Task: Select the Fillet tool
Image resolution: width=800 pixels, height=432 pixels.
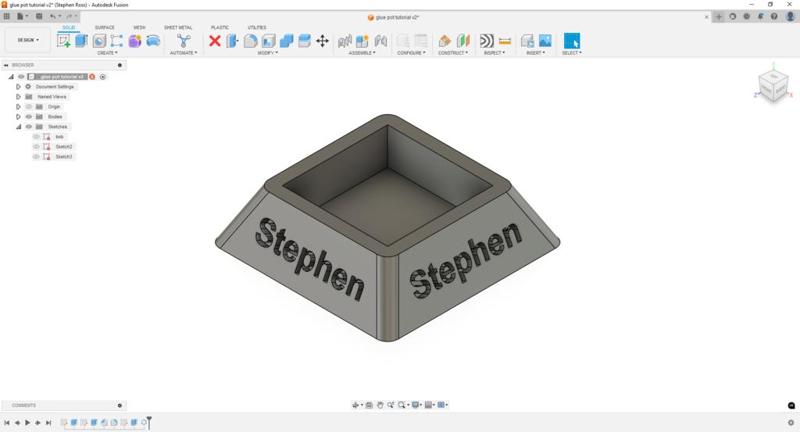Action: pyautogui.click(x=251, y=41)
